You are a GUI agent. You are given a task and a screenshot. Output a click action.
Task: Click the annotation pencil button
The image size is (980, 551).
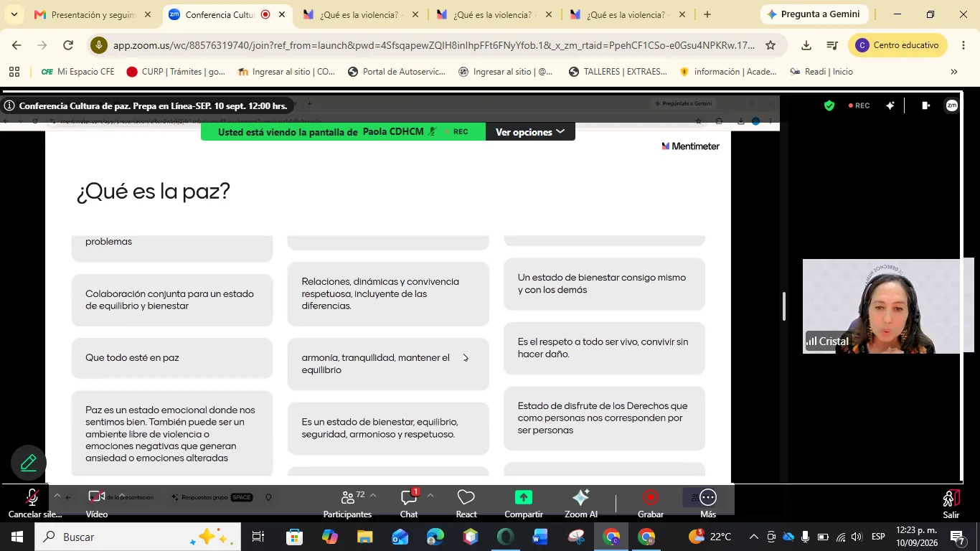29,463
